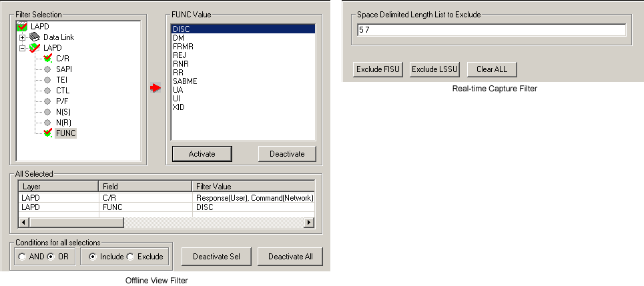The width and height of the screenshot is (644, 286).
Task: Select XID in the FUNC Value list
Action: (x=243, y=107)
